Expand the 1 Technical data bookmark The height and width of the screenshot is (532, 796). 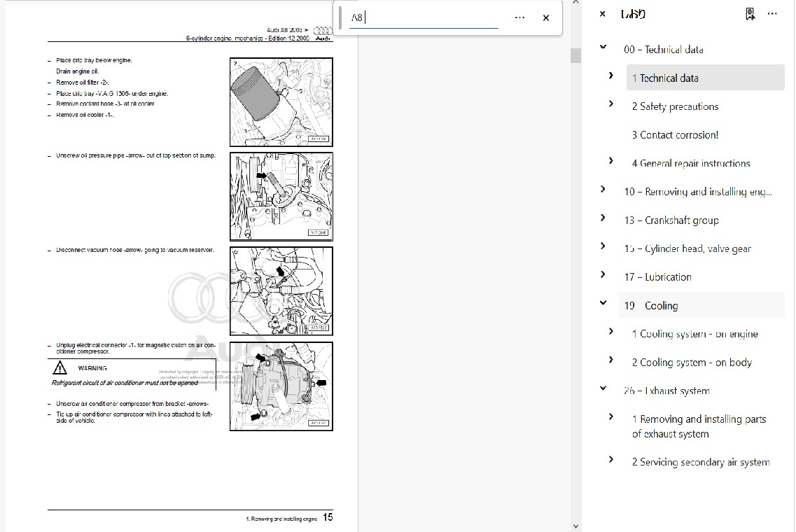(x=610, y=75)
